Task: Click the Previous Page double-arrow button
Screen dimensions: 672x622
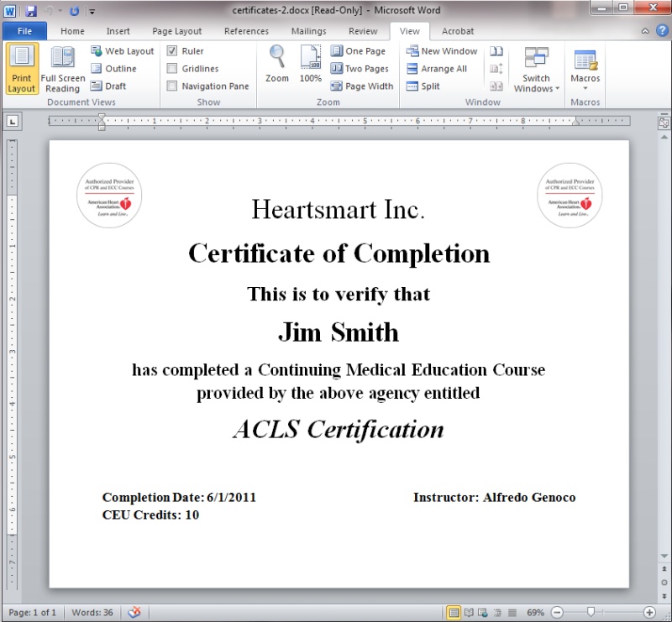Action: point(664,569)
